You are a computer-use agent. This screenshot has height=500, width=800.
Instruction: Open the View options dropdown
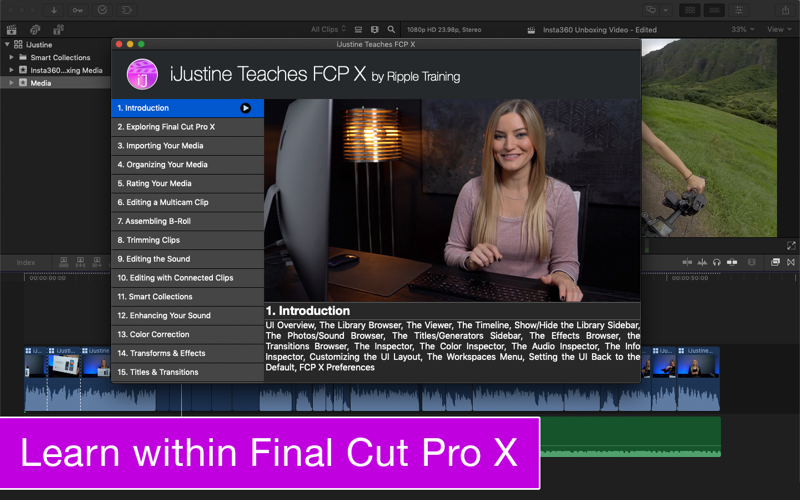click(x=779, y=30)
